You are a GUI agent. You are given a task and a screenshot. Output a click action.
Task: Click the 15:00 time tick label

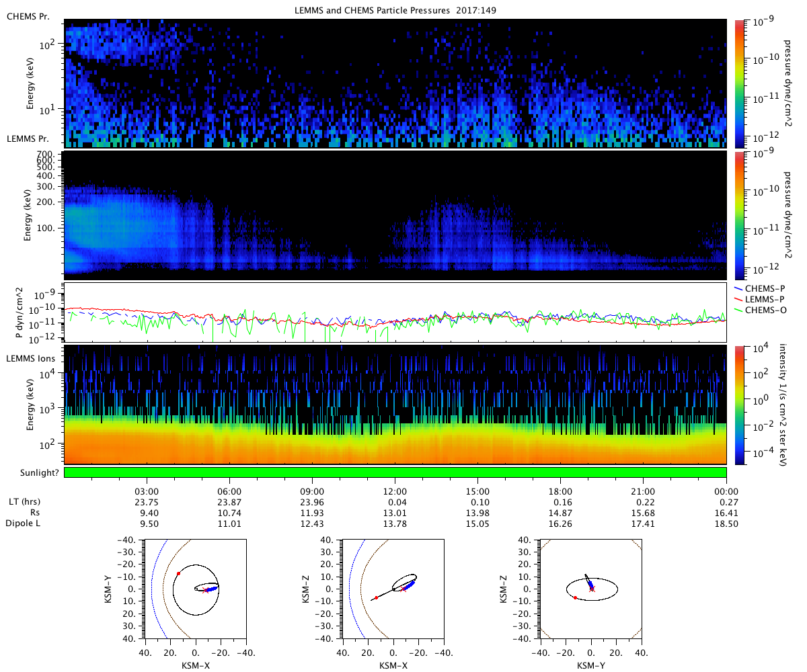pyautogui.click(x=478, y=491)
